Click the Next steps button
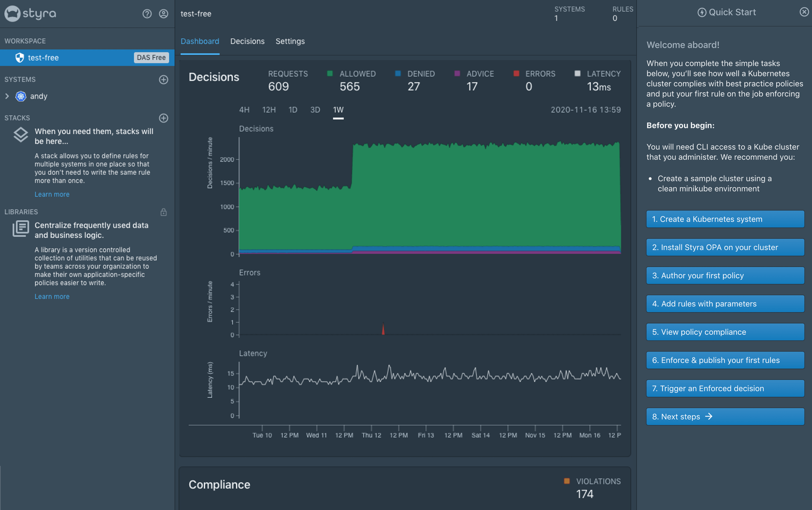This screenshot has width=812, height=510. click(x=725, y=417)
